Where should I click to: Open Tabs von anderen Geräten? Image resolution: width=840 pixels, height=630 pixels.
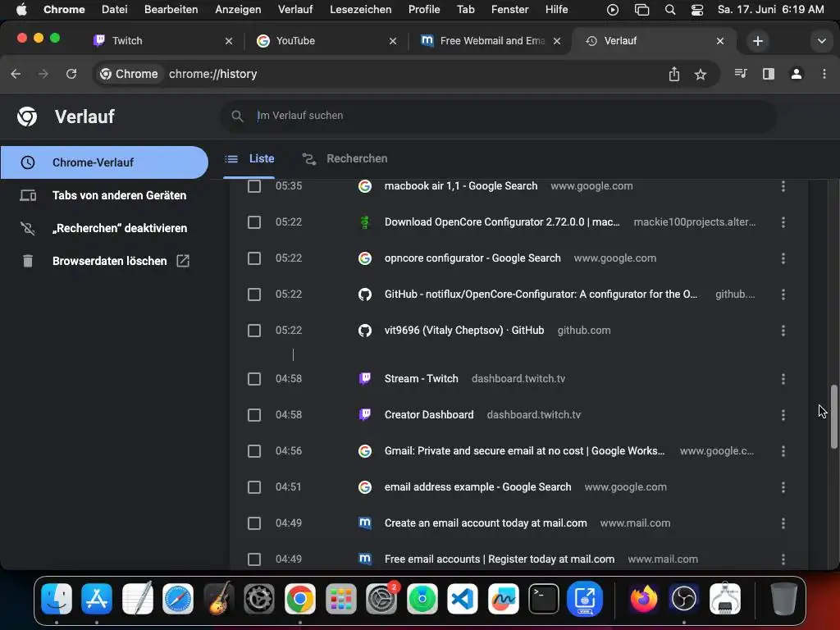tap(104, 195)
